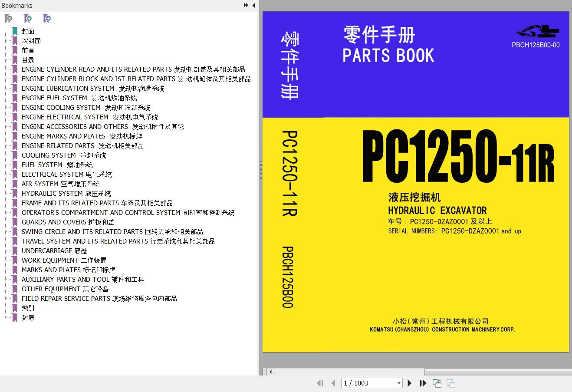Open SWING CIRCLE AND ITS RELATED PARTS bookmark

coord(112,232)
